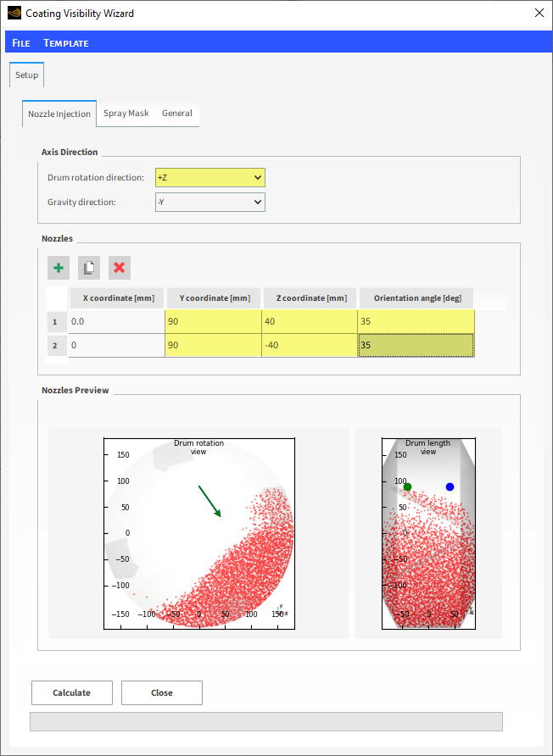Viewport: 553px width, 756px height.
Task: Click the duplicate nozzle copy icon
Action: 89,268
